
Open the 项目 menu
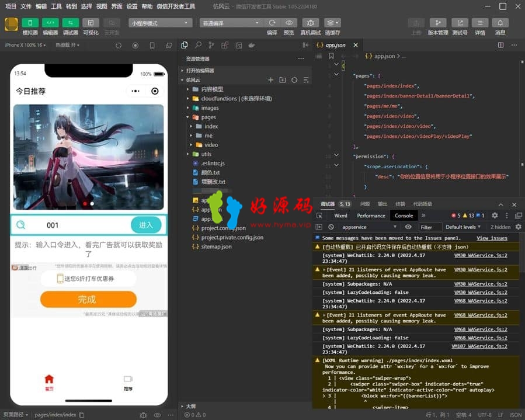(x=11, y=6)
